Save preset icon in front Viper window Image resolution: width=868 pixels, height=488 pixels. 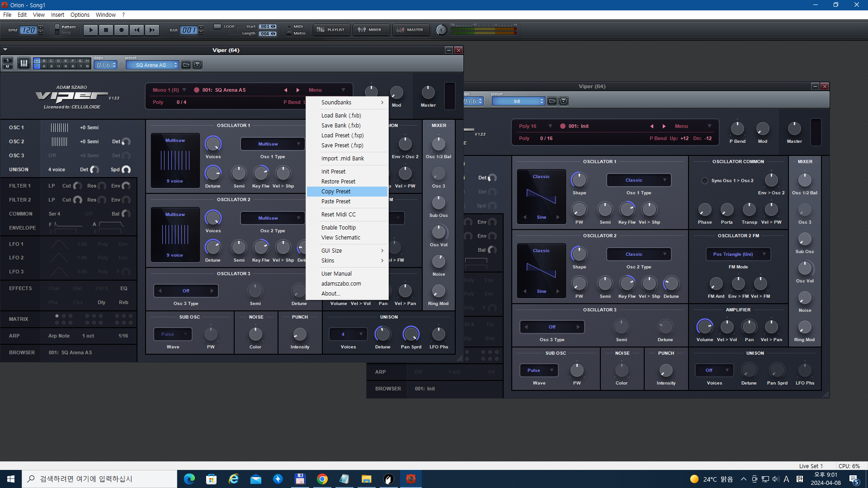tap(198, 65)
